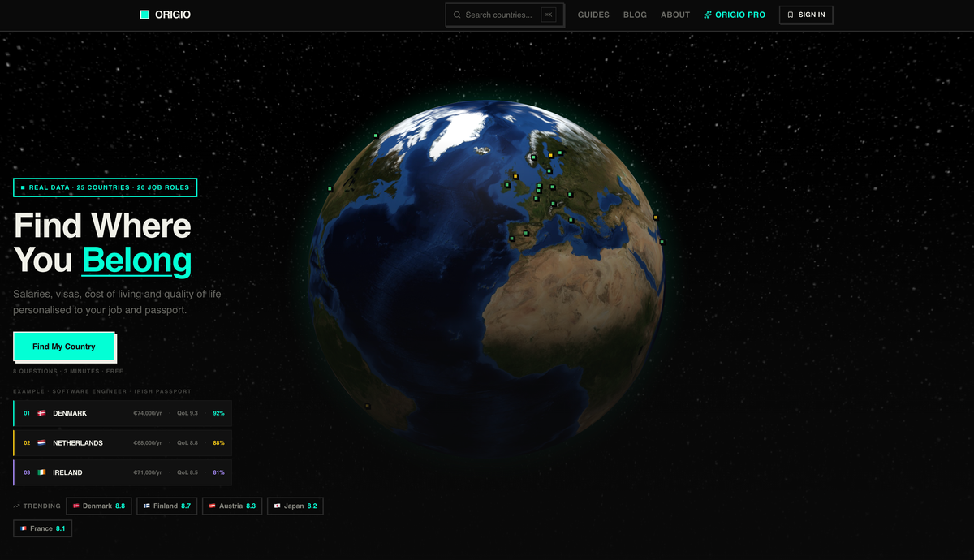Click the QoL 8.5 value

tap(187, 472)
